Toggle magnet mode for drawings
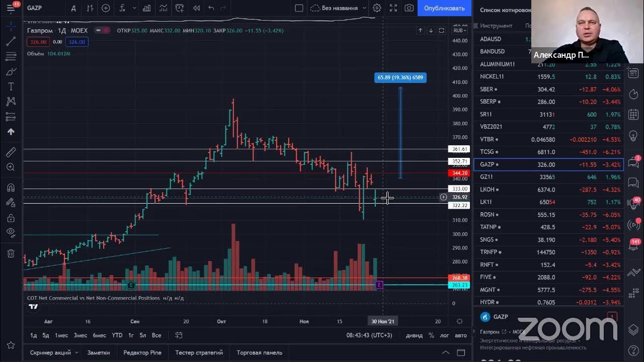 coord(11,188)
